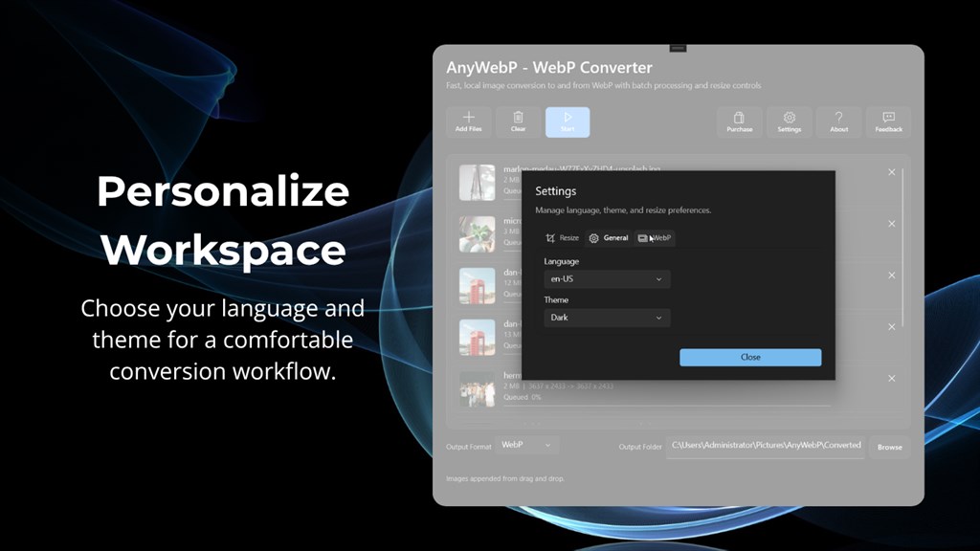Image resolution: width=980 pixels, height=551 pixels.
Task: Open the Language dropdown showing en-US
Action: (x=607, y=279)
